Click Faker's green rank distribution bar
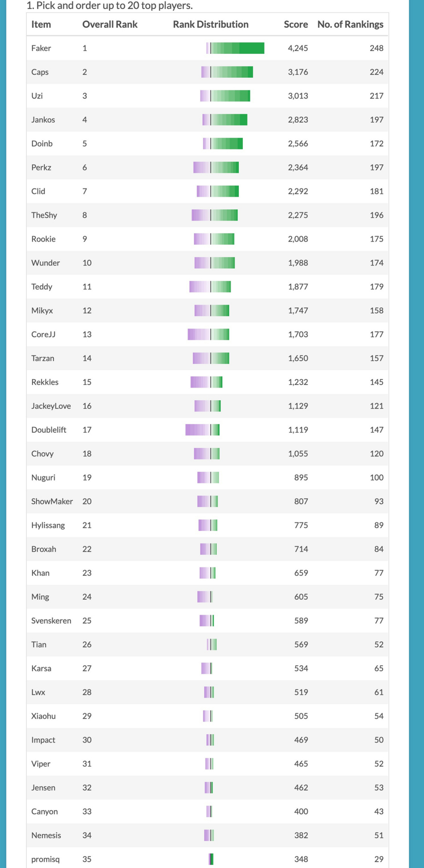 (238, 48)
